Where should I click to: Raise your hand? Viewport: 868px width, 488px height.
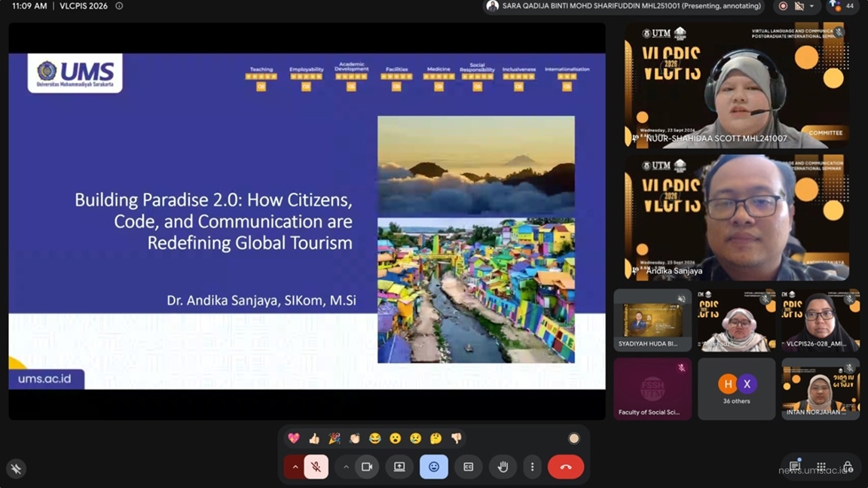[x=503, y=467]
